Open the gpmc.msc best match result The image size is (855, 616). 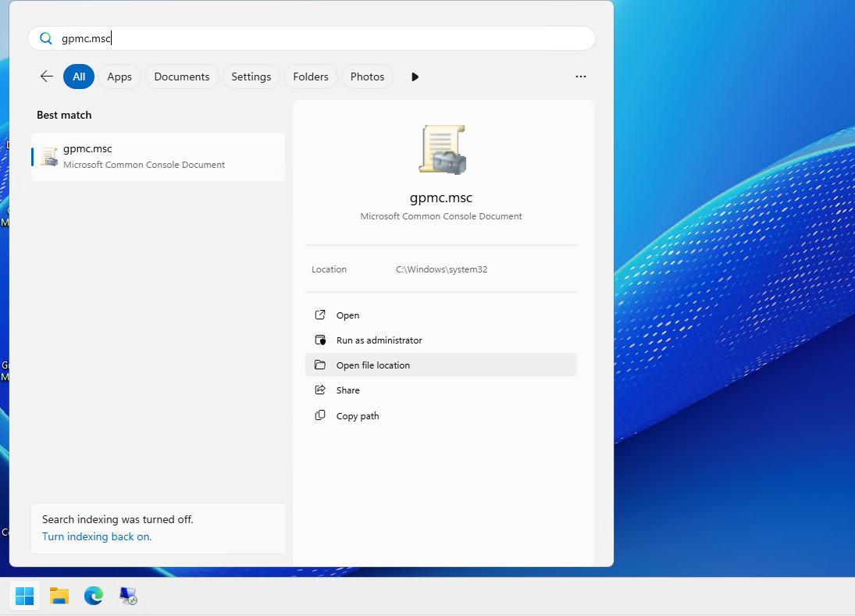pyautogui.click(x=159, y=156)
